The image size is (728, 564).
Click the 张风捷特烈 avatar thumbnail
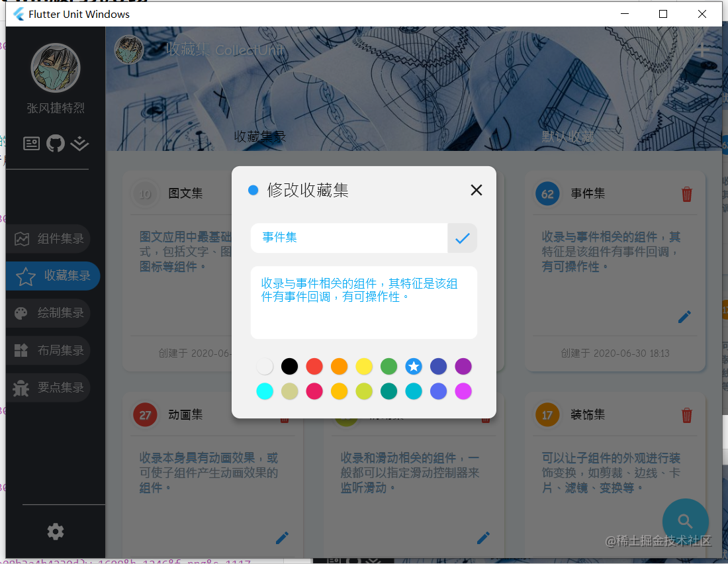[x=56, y=68]
